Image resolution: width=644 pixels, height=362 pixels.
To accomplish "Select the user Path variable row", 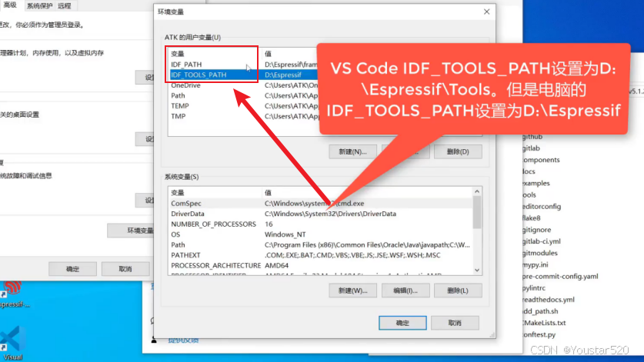I will point(244,95).
